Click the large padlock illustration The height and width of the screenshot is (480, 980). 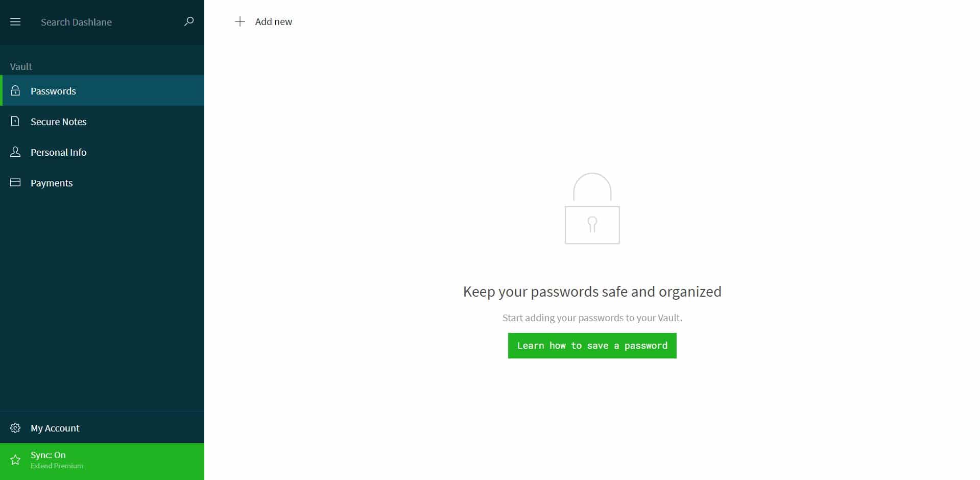click(592, 208)
